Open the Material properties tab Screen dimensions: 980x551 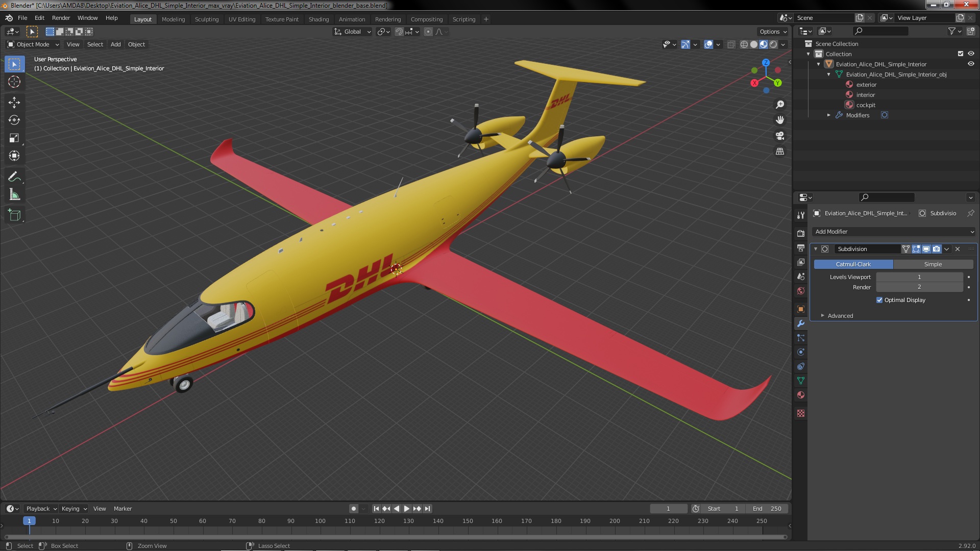tap(801, 395)
